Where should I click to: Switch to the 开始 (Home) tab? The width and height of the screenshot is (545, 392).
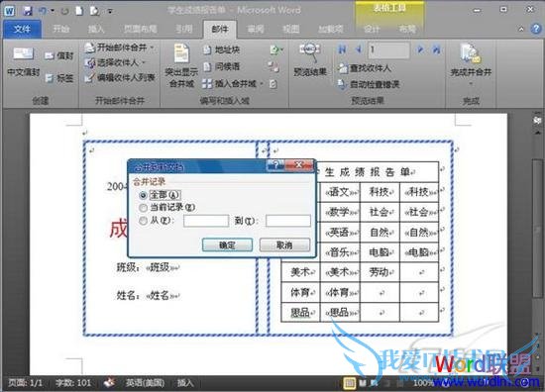pyautogui.click(x=61, y=29)
